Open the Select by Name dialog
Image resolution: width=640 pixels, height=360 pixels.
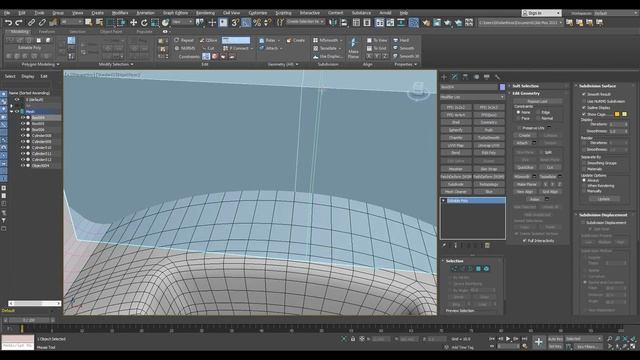[99, 23]
